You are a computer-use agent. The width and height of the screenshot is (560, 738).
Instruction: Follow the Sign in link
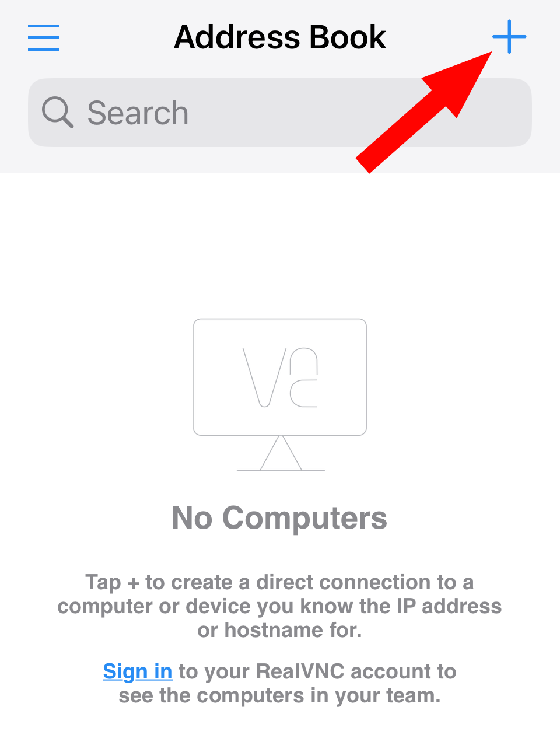click(138, 671)
